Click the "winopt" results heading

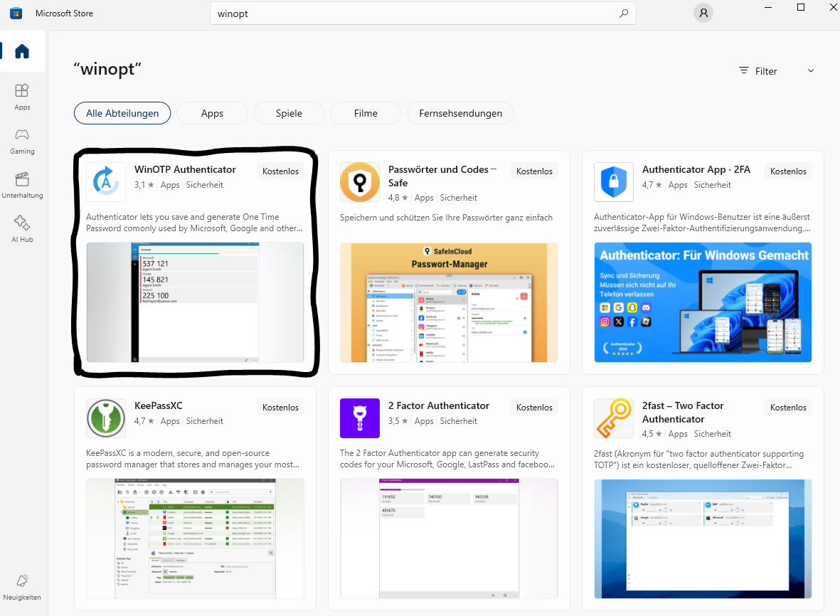[107, 69]
